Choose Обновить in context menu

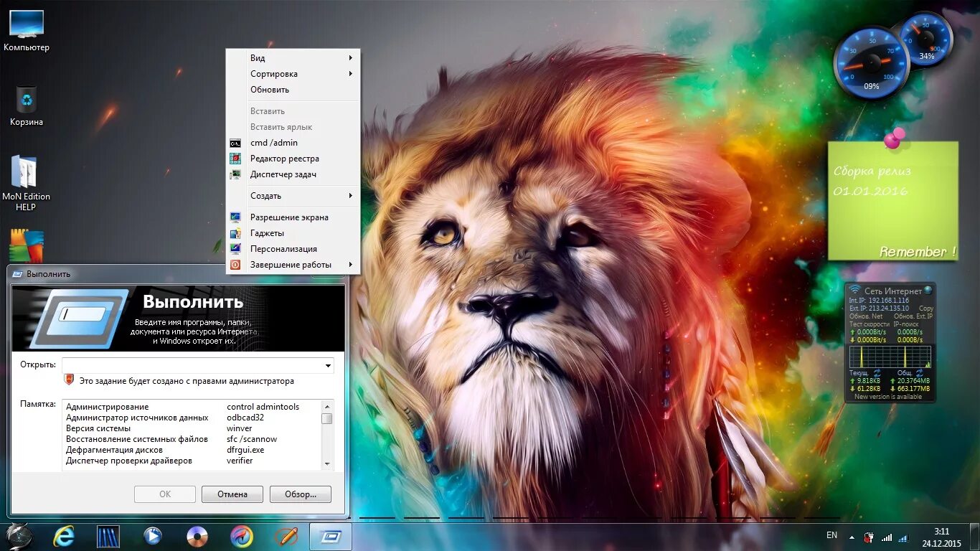293,90
